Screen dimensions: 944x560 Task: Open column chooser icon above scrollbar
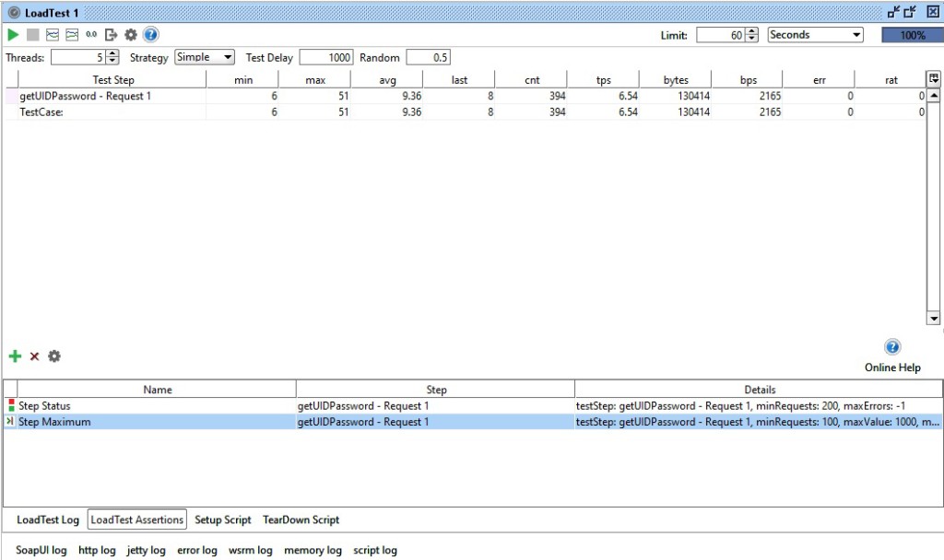tap(933, 79)
